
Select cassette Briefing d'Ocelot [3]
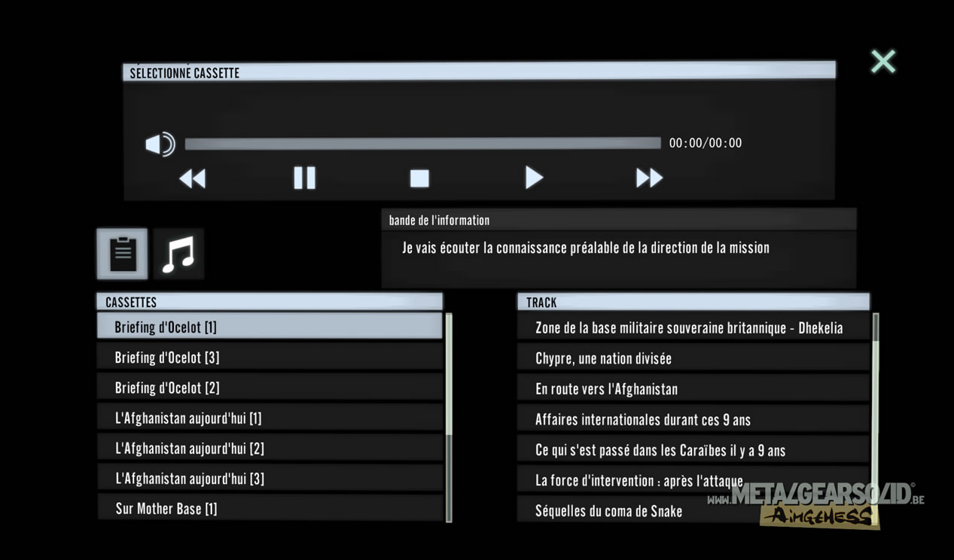tap(270, 358)
